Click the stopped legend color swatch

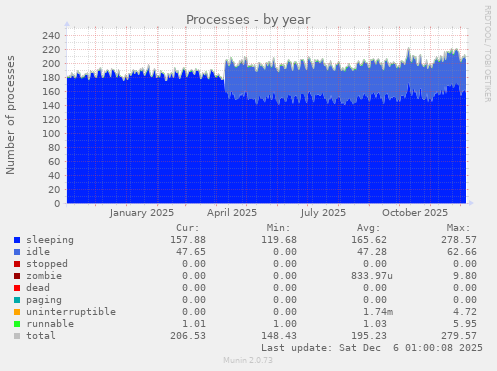(x=17, y=264)
